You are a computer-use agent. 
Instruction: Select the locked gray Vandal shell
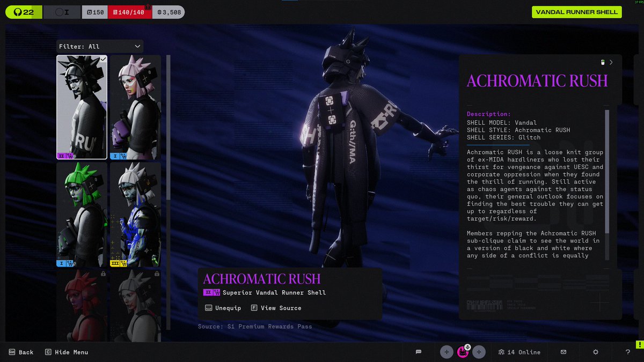coord(135,305)
